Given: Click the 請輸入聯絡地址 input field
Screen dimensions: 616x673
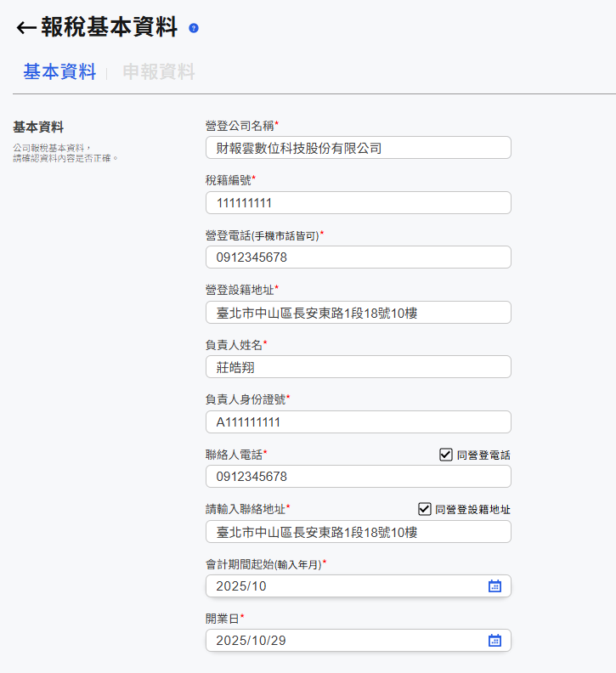Looking at the screenshot, I should [x=358, y=532].
